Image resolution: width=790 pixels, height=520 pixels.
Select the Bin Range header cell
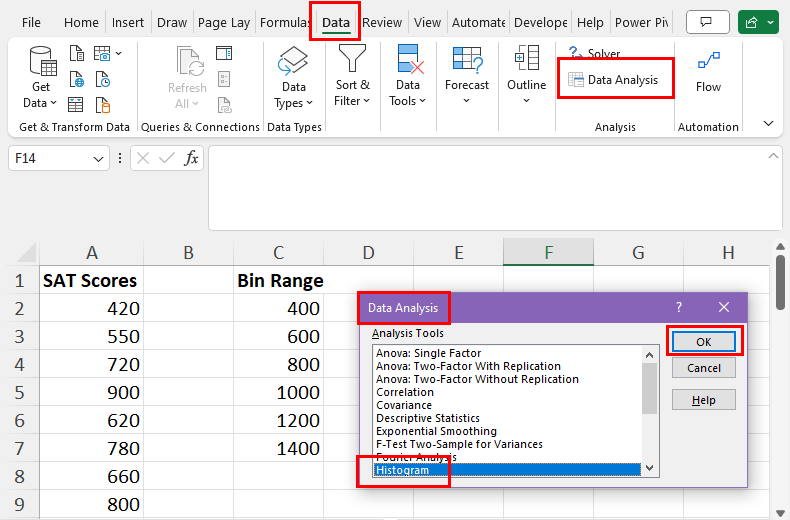tap(279, 280)
